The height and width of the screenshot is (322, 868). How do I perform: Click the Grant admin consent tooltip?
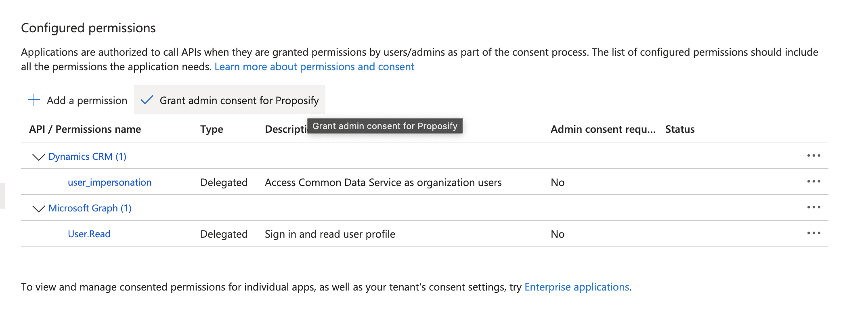(385, 126)
